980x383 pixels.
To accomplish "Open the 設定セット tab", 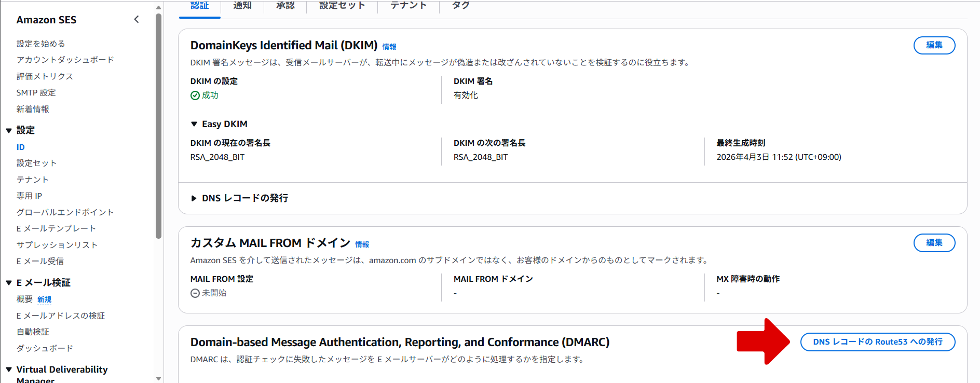I will [342, 6].
